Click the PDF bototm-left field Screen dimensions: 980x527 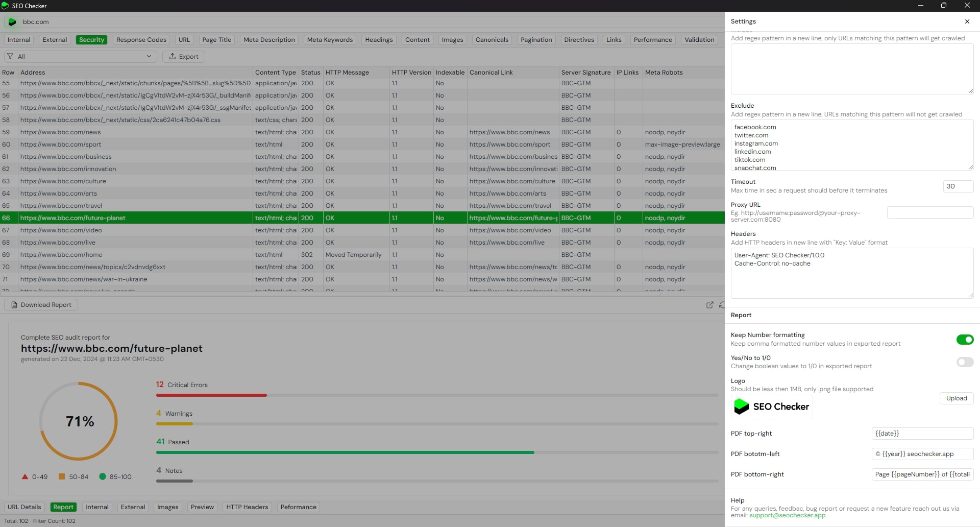tap(922, 454)
